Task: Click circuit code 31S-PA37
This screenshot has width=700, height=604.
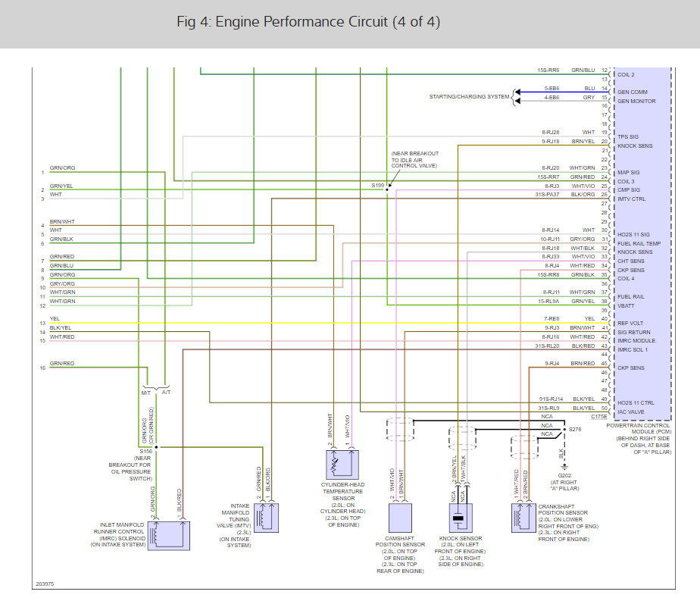Action: tap(547, 194)
